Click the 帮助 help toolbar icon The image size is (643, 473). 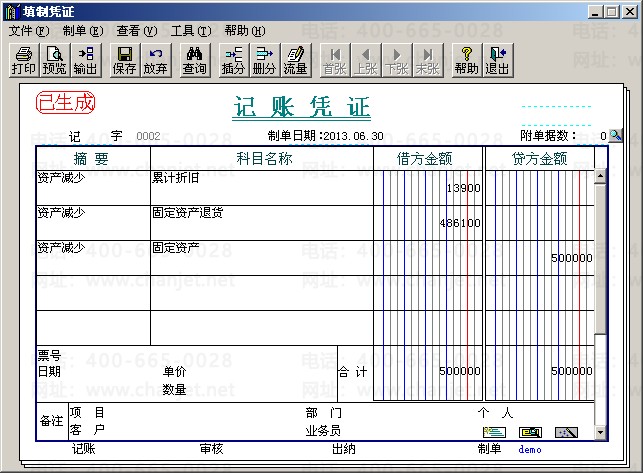point(466,60)
